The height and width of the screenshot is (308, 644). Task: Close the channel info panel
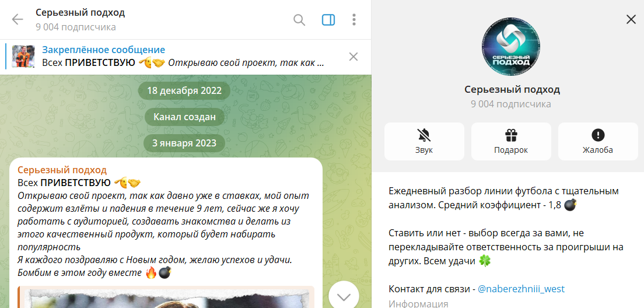coord(631,19)
